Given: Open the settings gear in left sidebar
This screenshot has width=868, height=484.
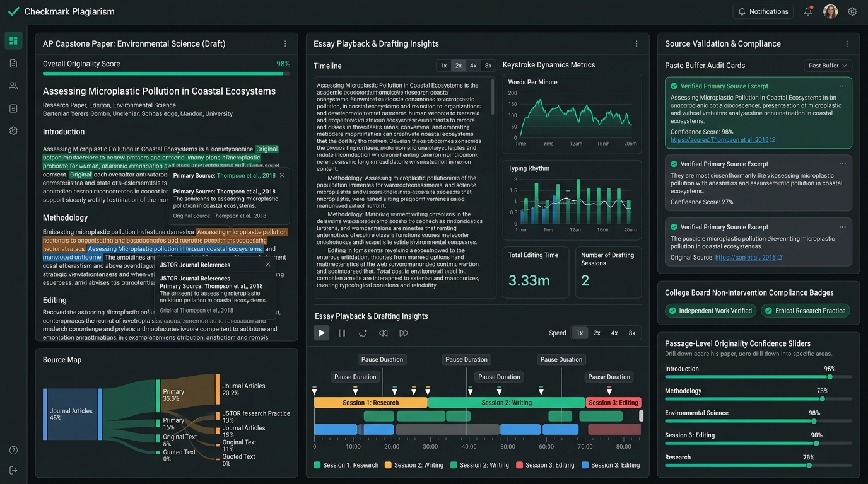Looking at the screenshot, I should coord(13,130).
